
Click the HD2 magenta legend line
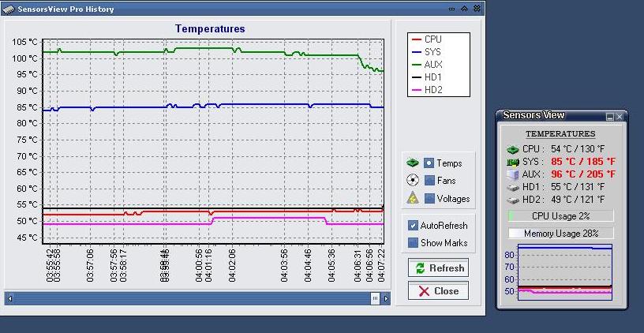coord(417,90)
